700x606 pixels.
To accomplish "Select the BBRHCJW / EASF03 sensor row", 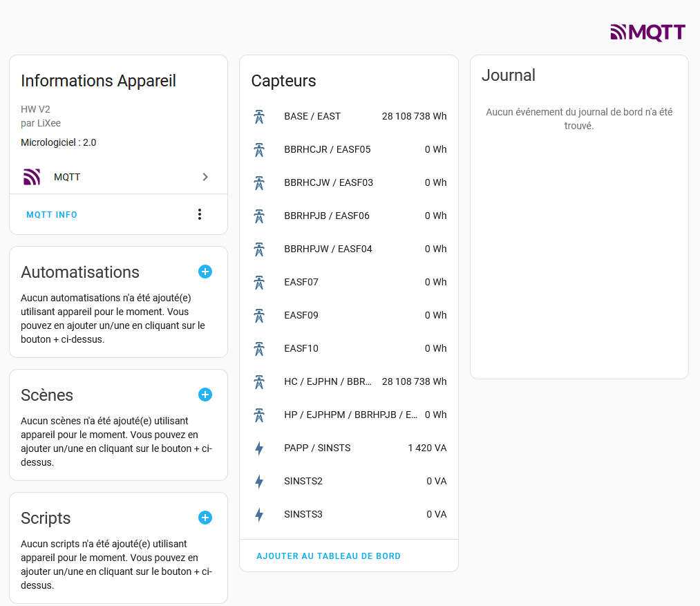I will 349,182.
